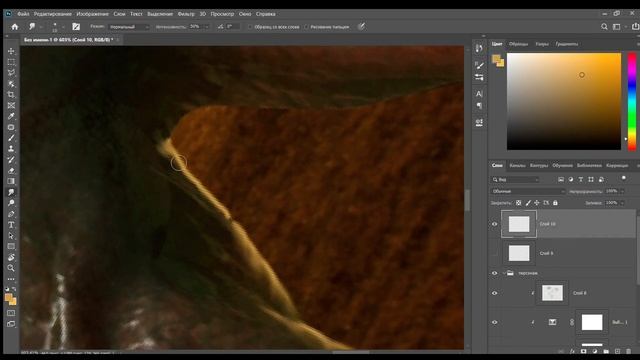This screenshot has height=360, width=640.
Task: Select the Smudge tool in toolbar
Action: (11, 192)
